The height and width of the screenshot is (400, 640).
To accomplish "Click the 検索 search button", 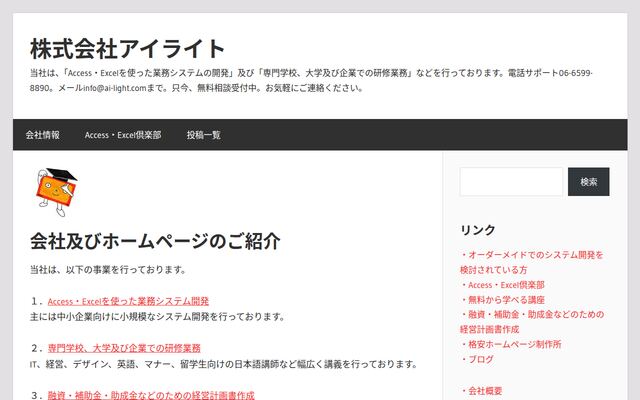I will [589, 182].
